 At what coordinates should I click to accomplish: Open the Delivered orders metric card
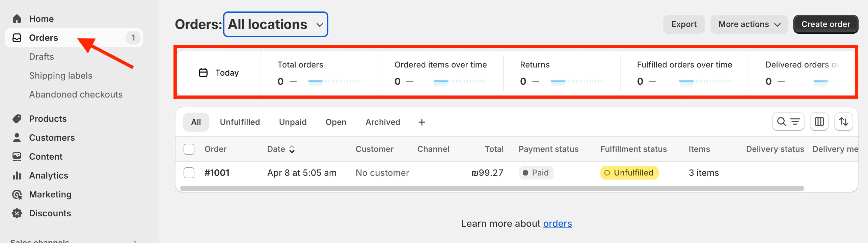tap(802, 73)
